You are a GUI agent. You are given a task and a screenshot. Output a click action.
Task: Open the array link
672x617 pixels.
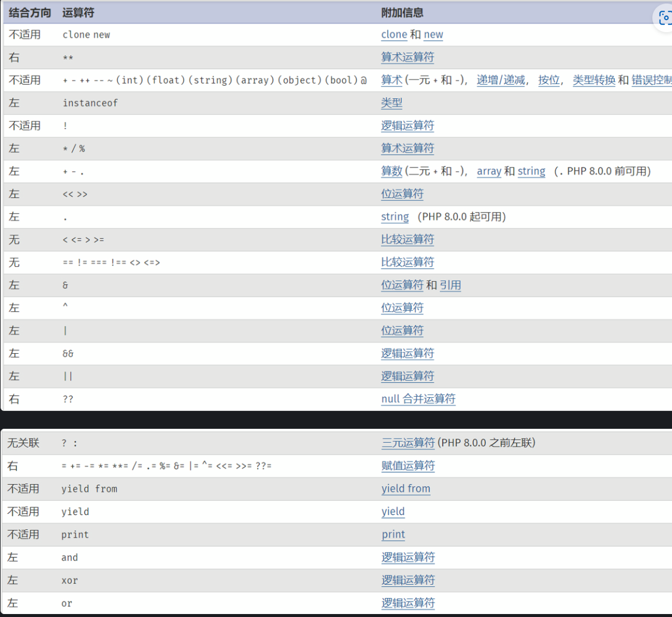pos(489,172)
